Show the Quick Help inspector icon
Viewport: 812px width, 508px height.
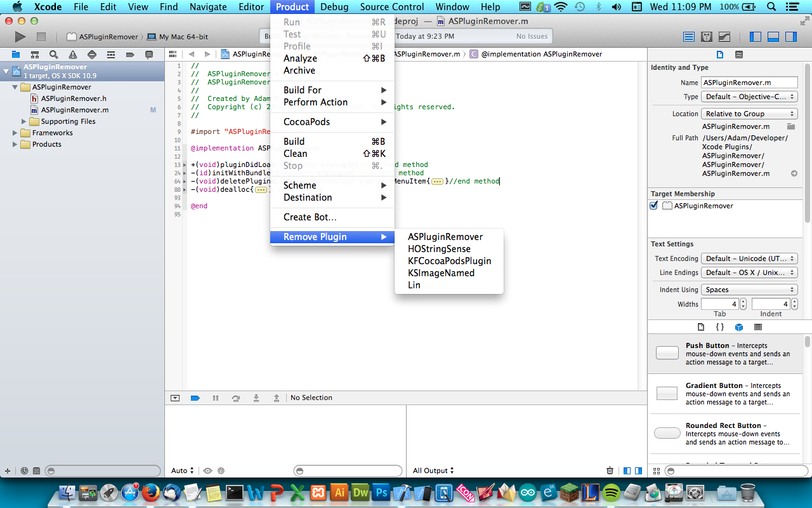point(739,55)
